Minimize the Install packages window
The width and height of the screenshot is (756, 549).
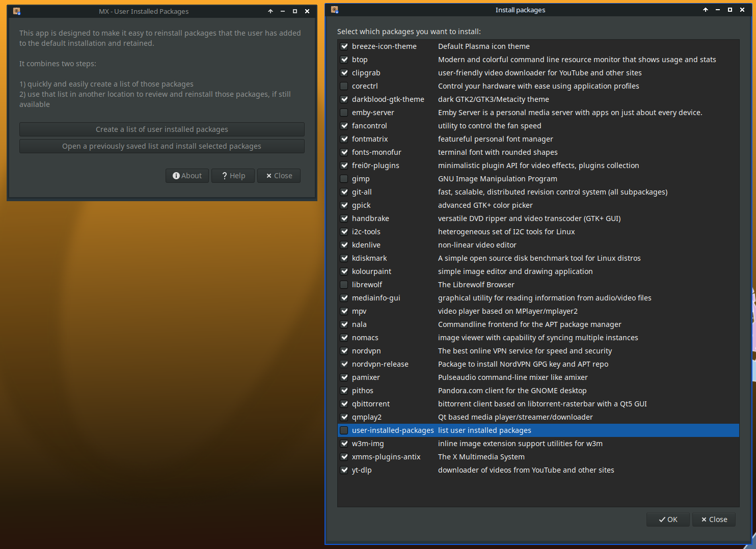coord(718,10)
